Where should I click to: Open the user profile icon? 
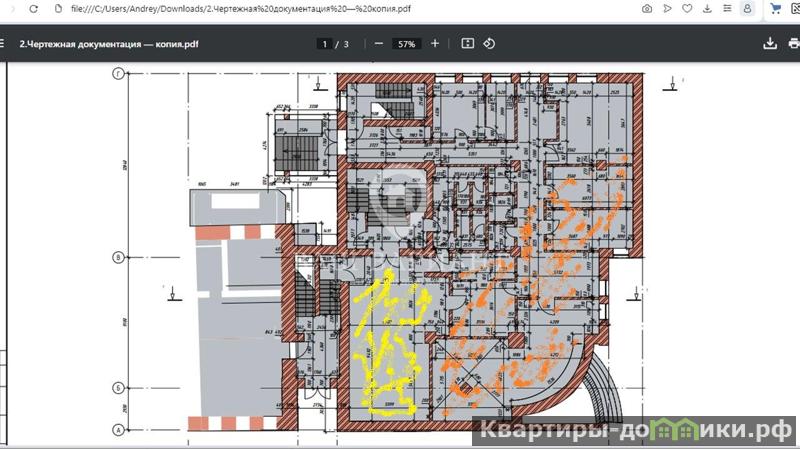[747, 9]
